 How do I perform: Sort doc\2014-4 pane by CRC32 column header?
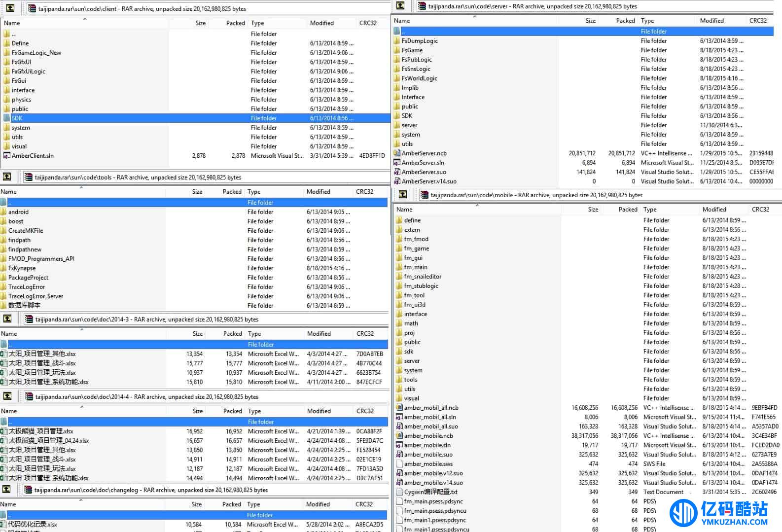370,411
